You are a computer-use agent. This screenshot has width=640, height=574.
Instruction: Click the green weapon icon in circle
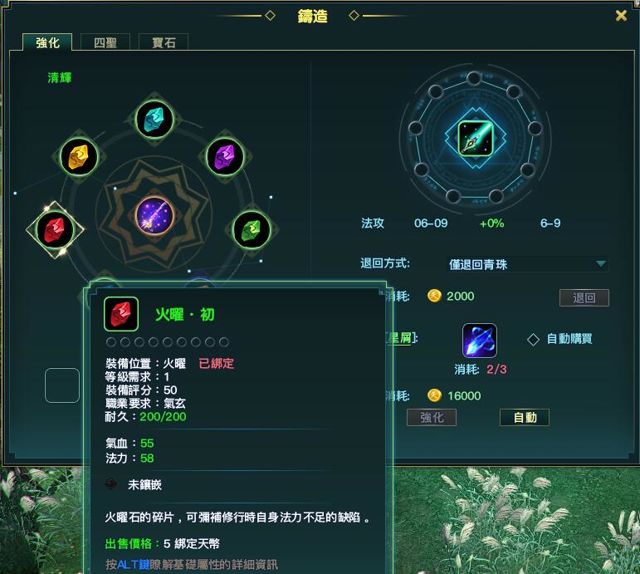476,138
